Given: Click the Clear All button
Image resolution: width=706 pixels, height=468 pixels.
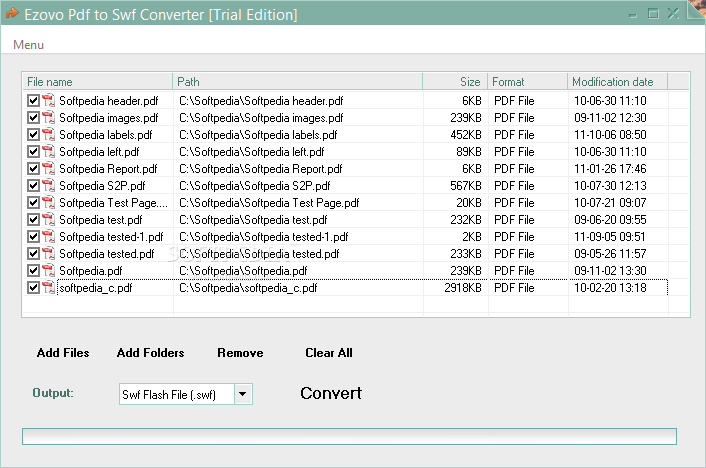Looking at the screenshot, I should [x=329, y=353].
